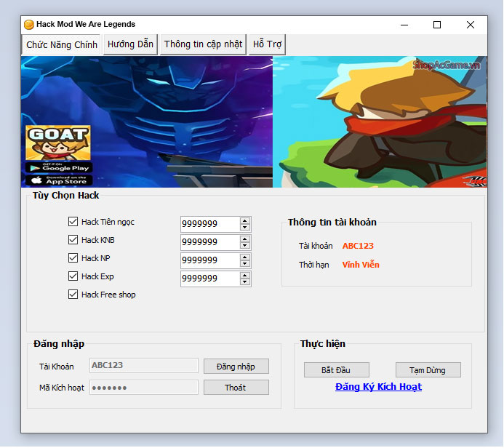Maximize the Hack Mod window
The width and height of the screenshot is (504, 448).
coord(437,25)
